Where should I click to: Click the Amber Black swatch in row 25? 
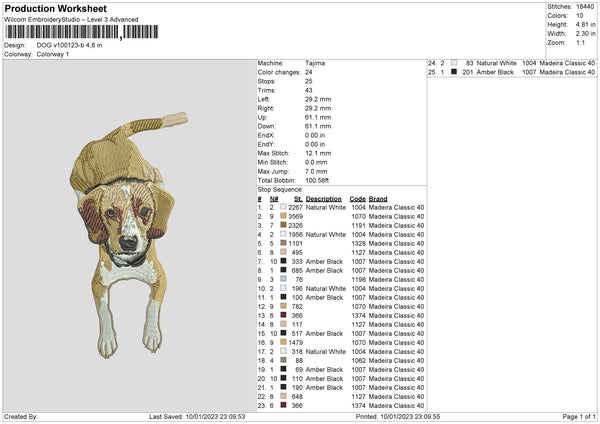pos(453,72)
